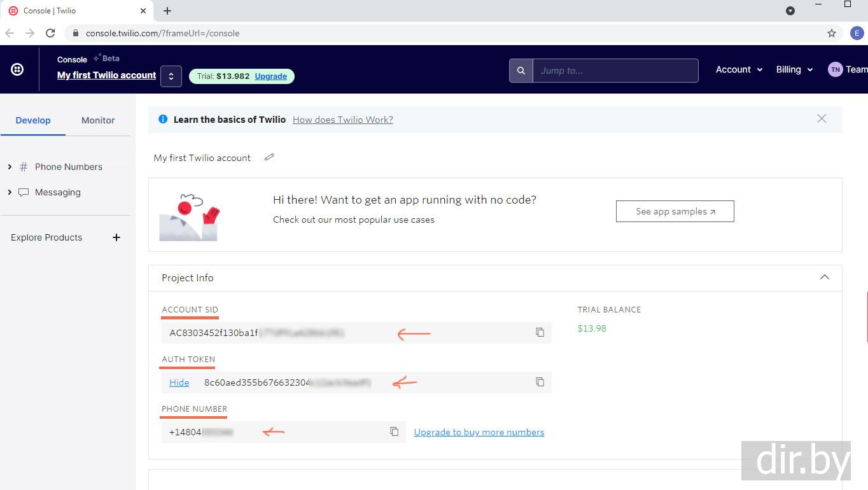Image resolution: width=868 pixels, height=490 pixels.
Task: Click the Console Beta label
Action: pos(88,59)
